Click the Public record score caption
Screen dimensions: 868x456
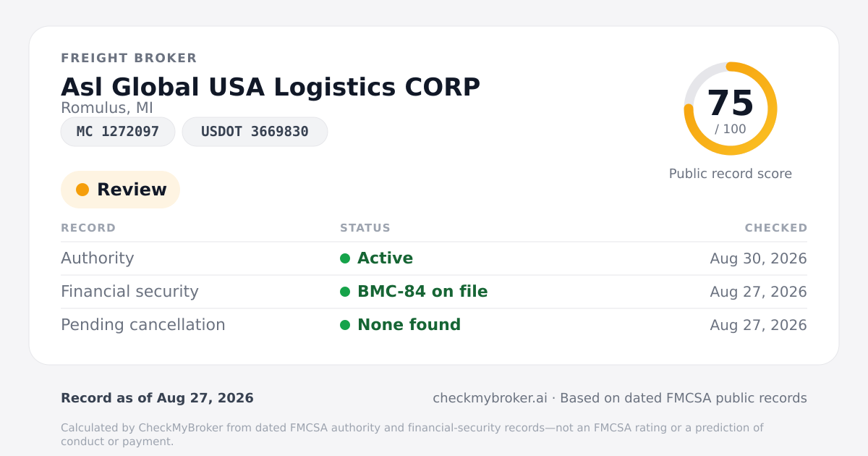click(731, 174)
